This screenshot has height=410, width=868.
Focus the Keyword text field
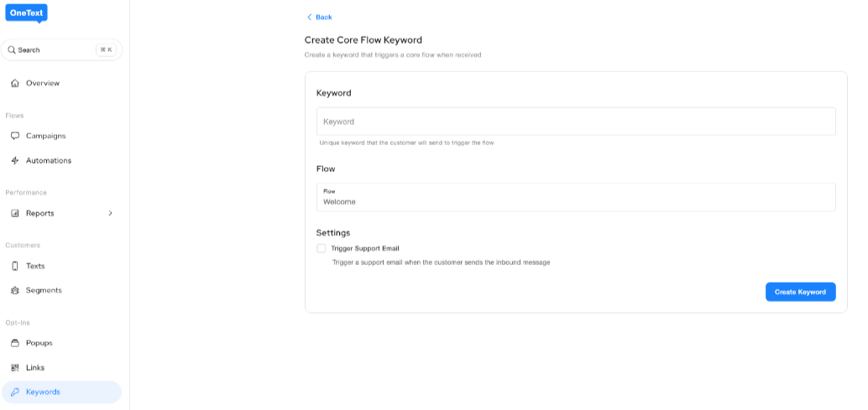[x=575, y=122]
